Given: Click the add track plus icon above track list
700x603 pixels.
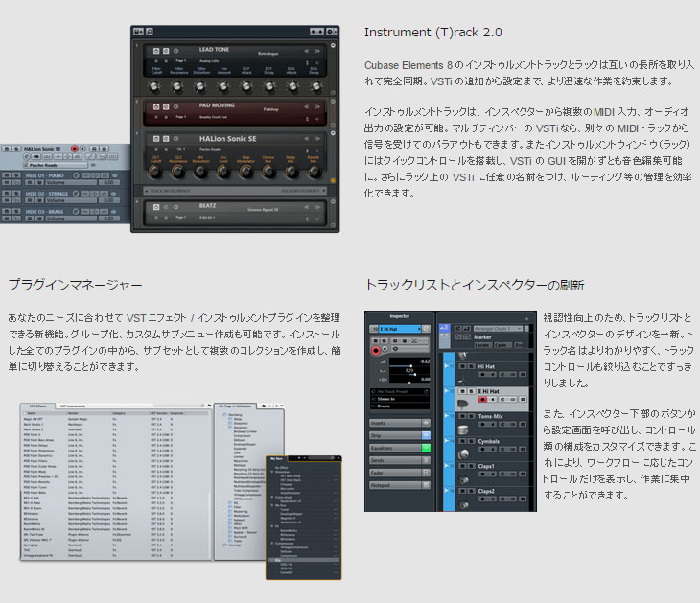Looking at the screenshot, I should [526, 318].
